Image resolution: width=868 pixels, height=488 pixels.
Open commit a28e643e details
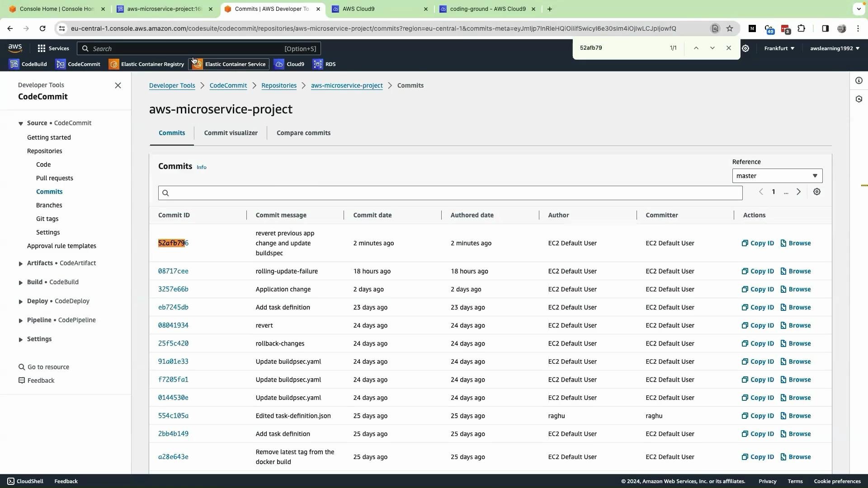point(173,457)
